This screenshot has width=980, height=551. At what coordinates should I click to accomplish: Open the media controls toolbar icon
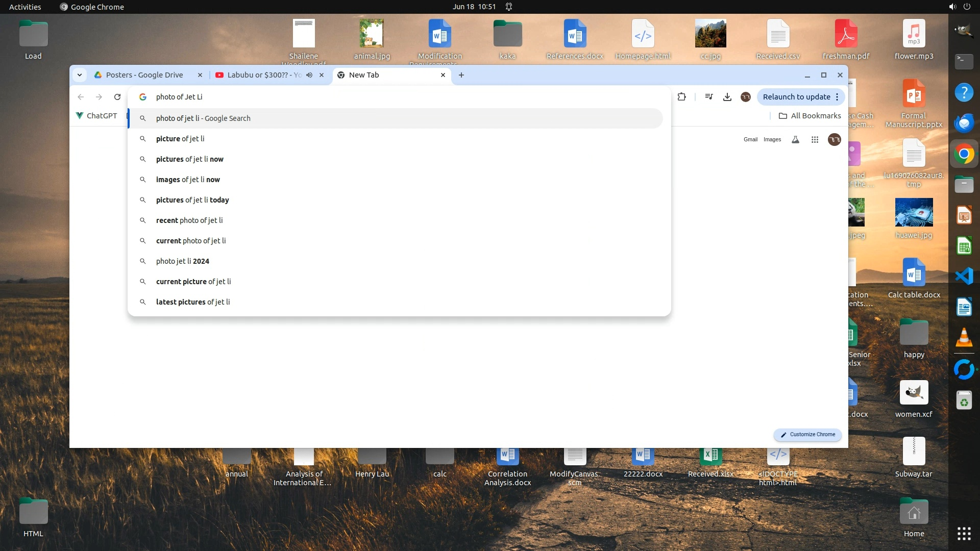click(709, 97)
